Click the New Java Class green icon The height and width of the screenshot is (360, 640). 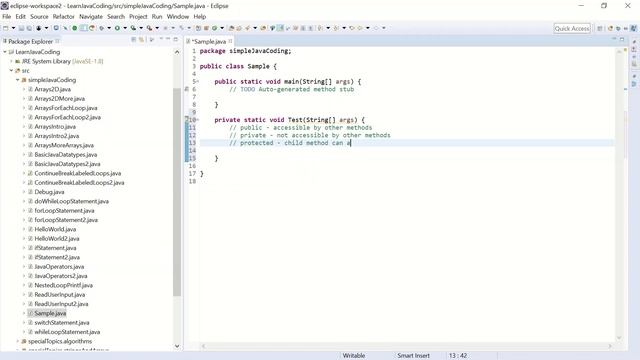[214, 28]
